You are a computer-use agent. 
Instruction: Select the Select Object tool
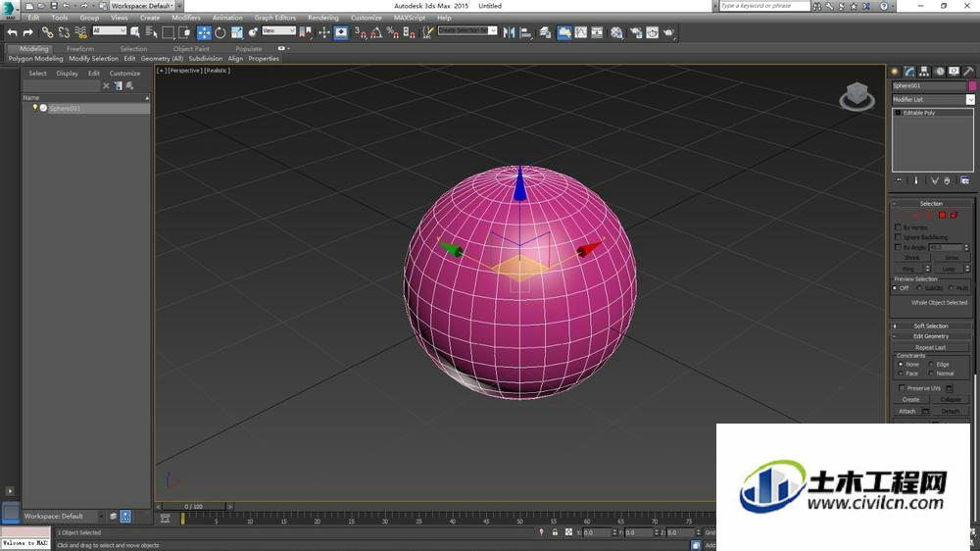pos(135,32)
